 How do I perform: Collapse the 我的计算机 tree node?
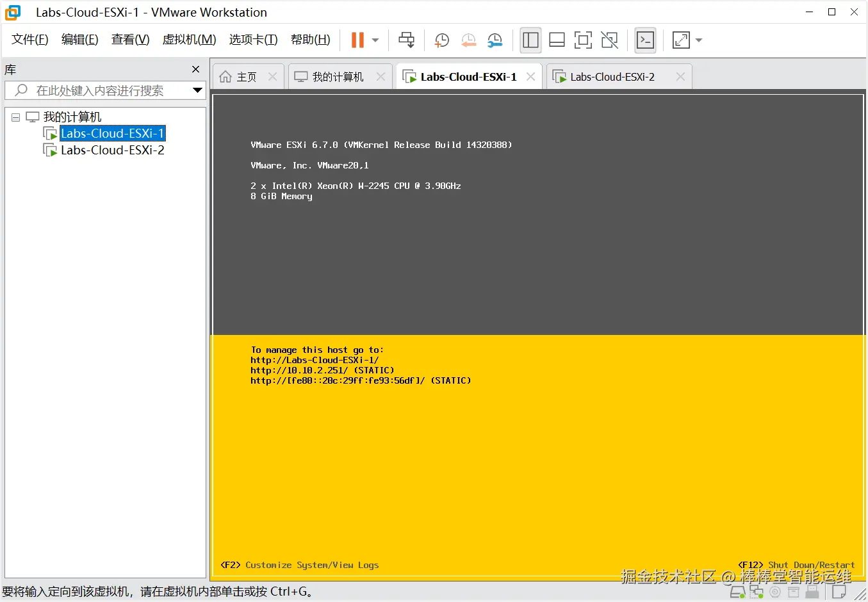(x=15, y=117)
